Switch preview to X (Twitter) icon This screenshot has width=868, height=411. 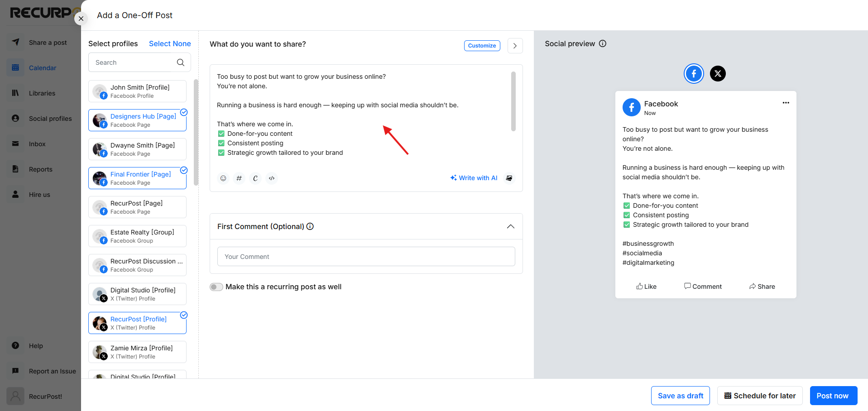coord(718,73)
